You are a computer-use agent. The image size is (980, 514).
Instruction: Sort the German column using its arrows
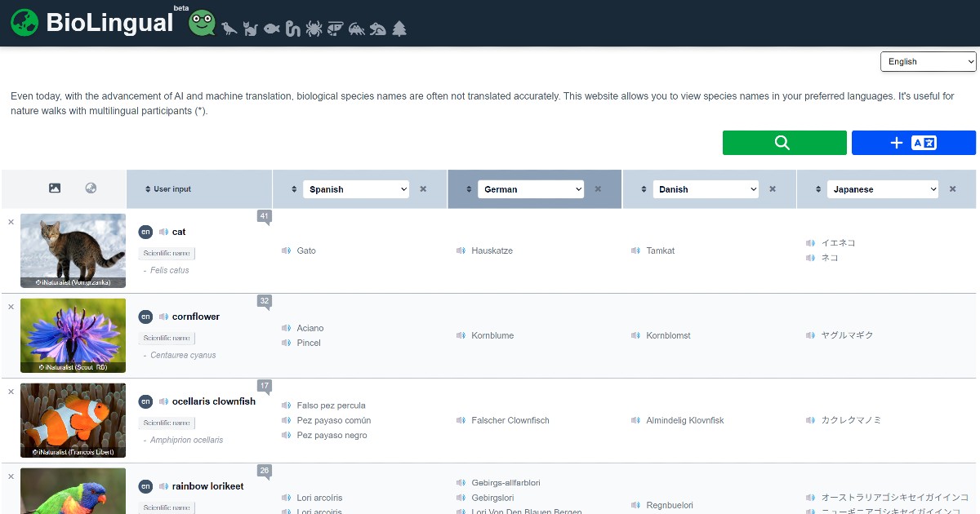point(469,189)
